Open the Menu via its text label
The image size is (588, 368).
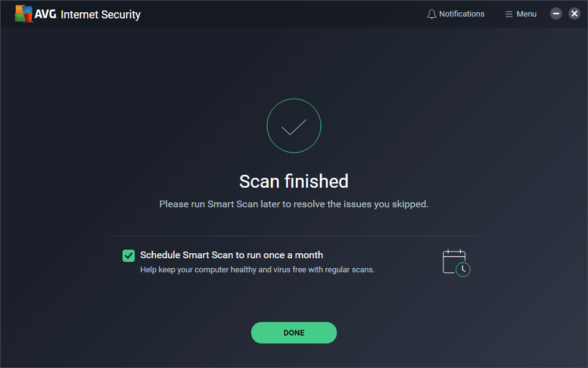point(526,14)
